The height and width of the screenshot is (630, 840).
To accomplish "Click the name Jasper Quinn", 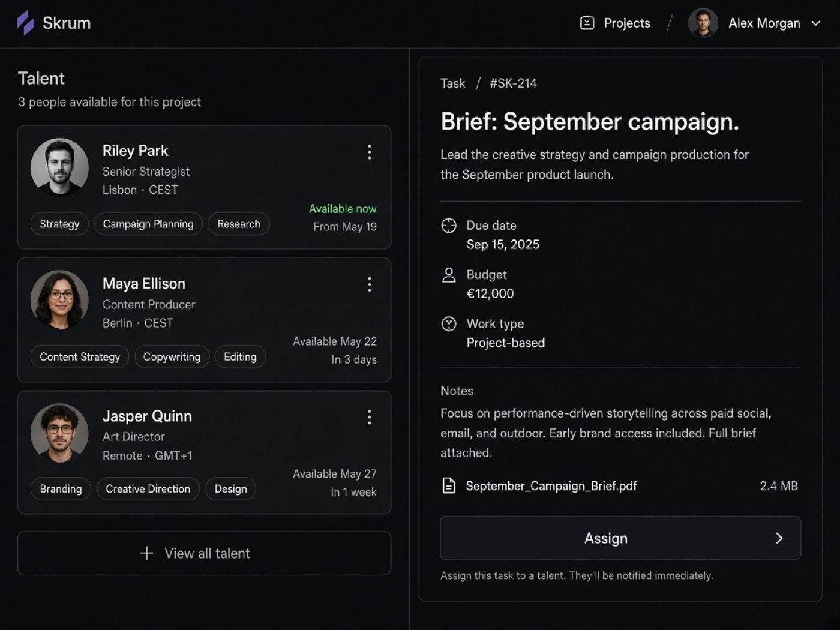I will 147,416.
